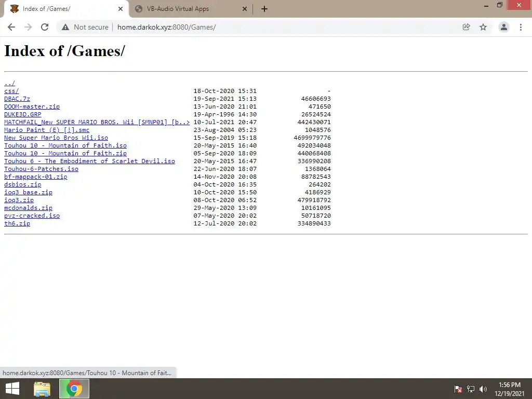Screen dimensions: 532x399
Task: Show the taskbar clock and date
Action: point(510,389)
